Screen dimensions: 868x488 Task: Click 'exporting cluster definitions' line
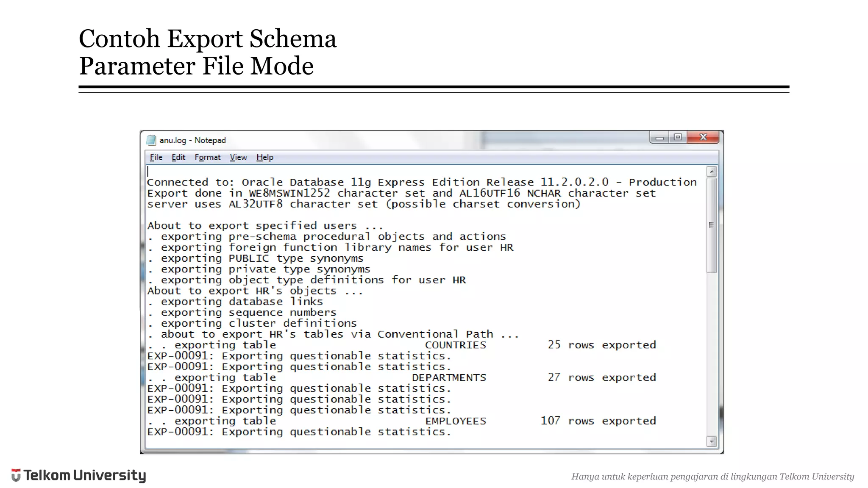pyautogui.click(x=252, y=324)
